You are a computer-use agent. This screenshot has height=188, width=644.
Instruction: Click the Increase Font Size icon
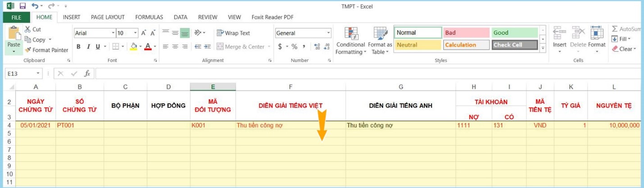click(x=144, y=33)
